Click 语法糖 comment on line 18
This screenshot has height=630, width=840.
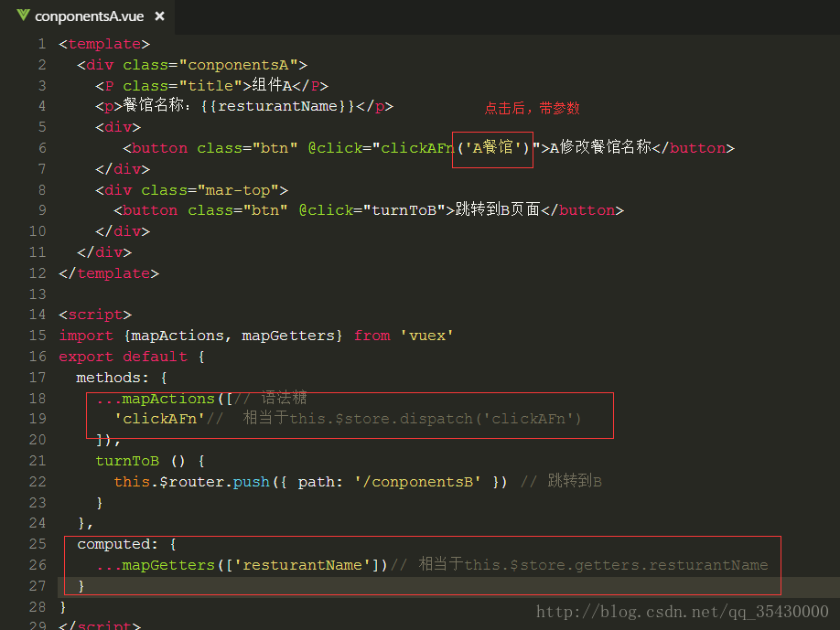(284, 398)
